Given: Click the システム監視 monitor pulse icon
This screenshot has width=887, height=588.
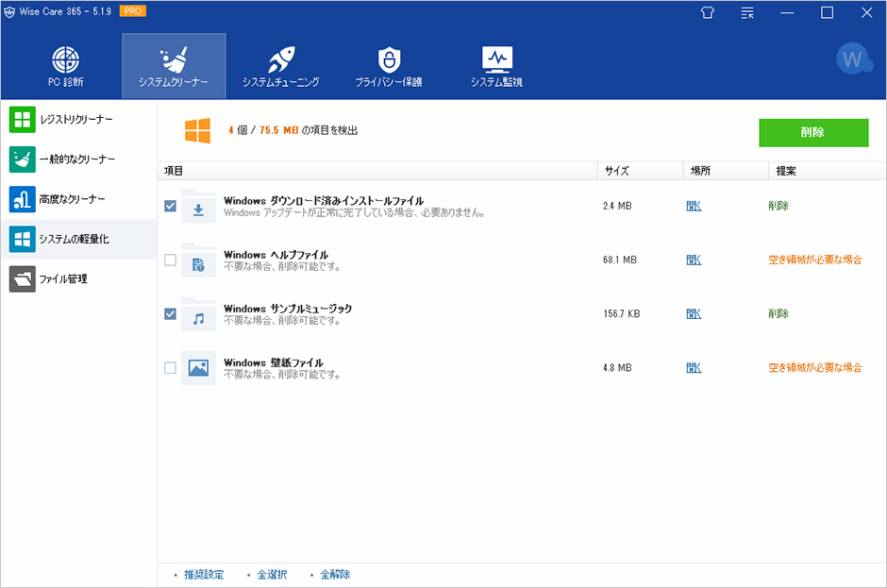Looking at the screenshot, I should point(496,59).
